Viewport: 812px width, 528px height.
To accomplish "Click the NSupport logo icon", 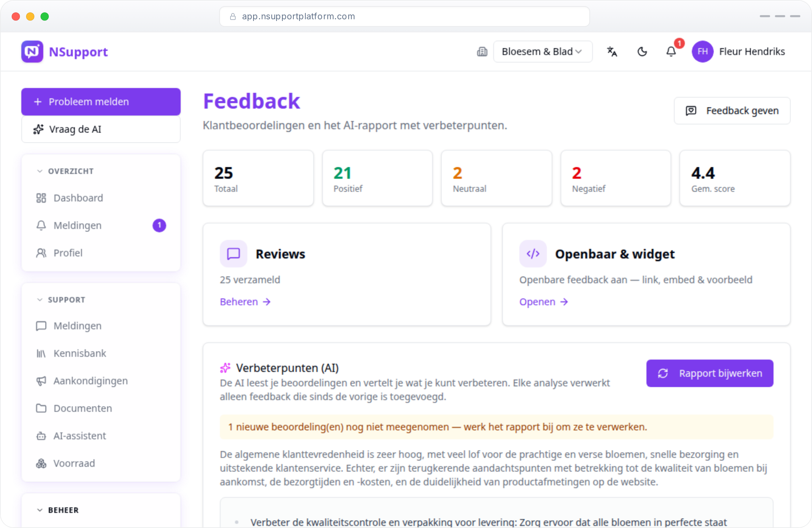I will pyautogui.click(x=32, y=52).
